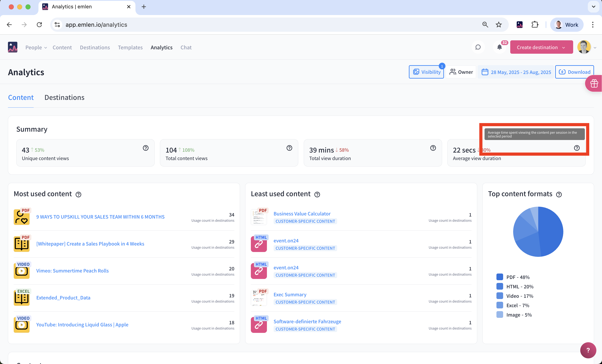The image size is (602, 364).
Task: Open Templates in the top navigation
Action: click(130, 47)
